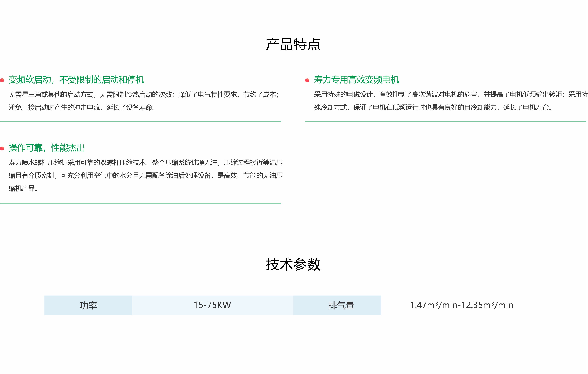Click text line 避免直接启动时产生的冲击电流

[x=82, y=108]
